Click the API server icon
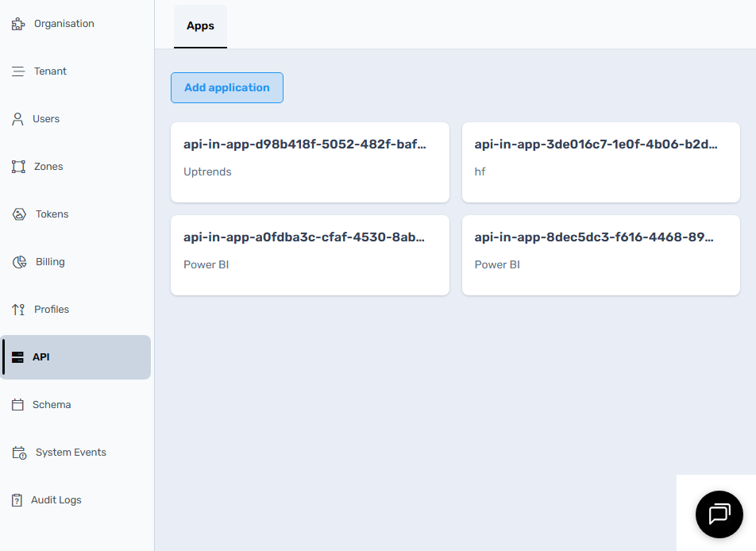The width and height of the screenshot is (756, 551). [x=17, y=357]
